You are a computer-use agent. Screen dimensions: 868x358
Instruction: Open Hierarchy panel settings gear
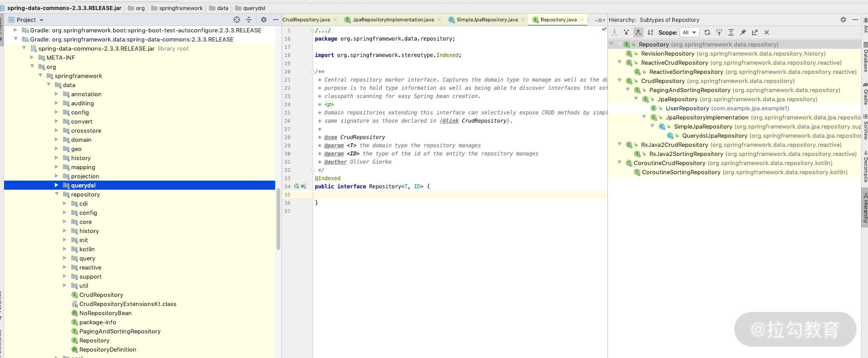[x=843, y=20]
